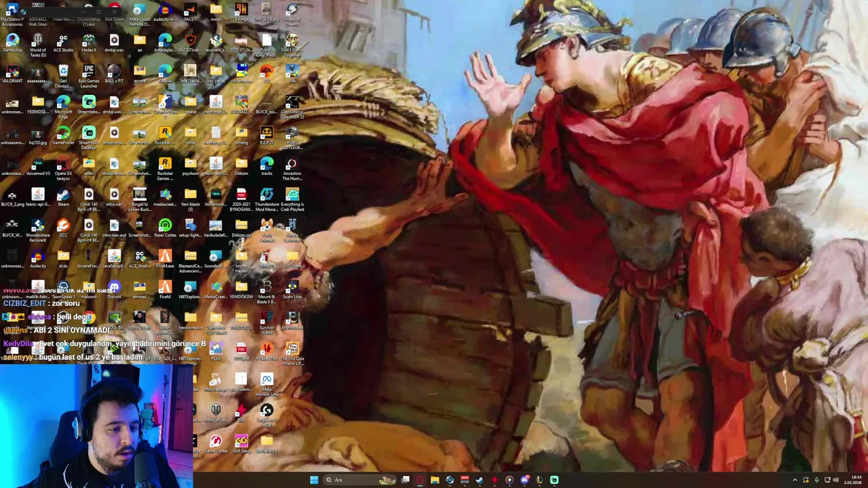Launch Epic Games Launcher shortcut
The image size is (868, 488).
click(x=89, y=75)
